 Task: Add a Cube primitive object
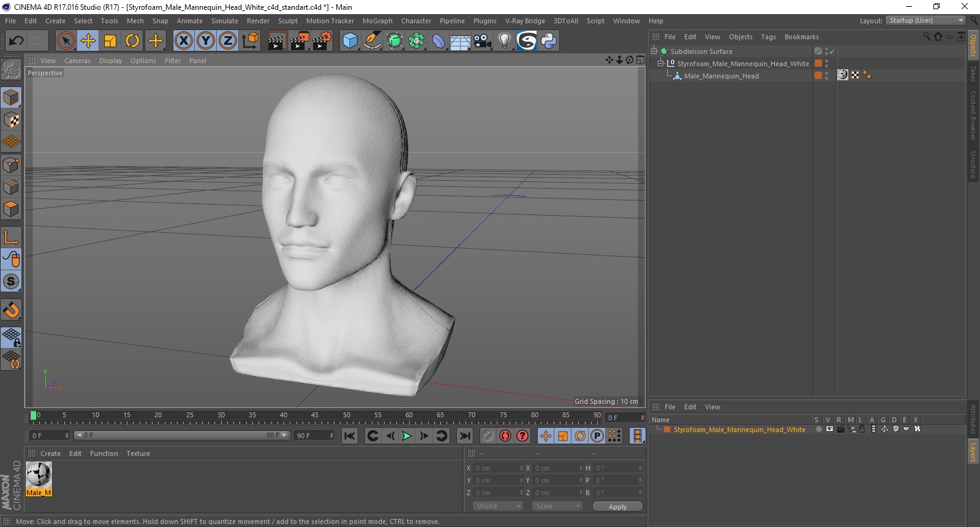click(x=350, y=40)
